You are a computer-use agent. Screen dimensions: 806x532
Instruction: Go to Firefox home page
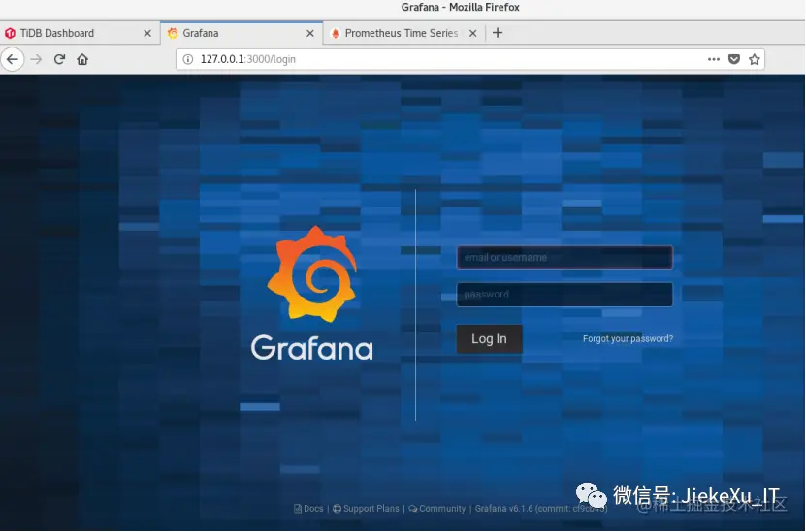(x=82, y=59)
